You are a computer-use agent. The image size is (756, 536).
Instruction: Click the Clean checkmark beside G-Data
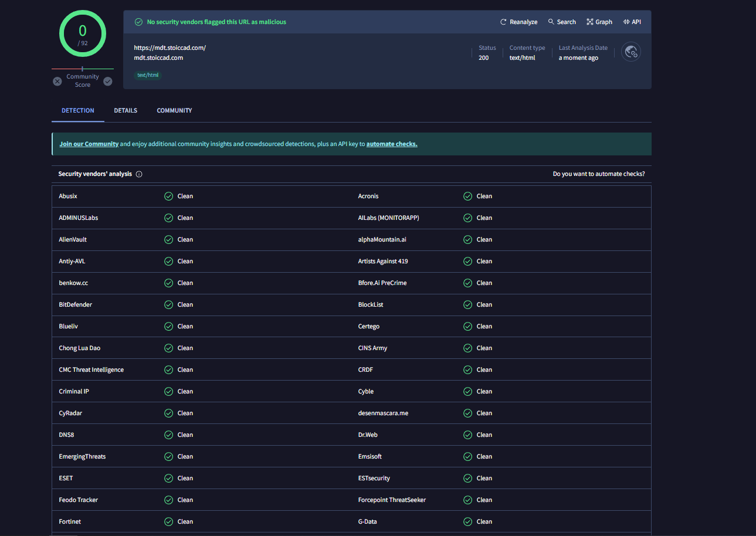(467, 521)
